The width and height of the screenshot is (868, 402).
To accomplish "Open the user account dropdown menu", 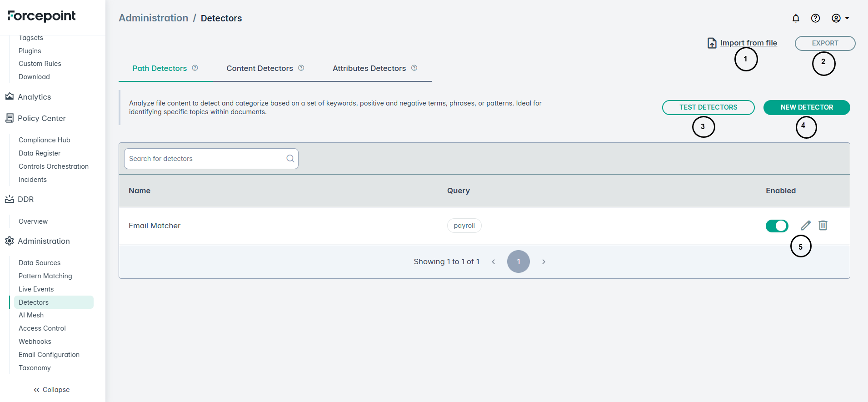I will tap(840, 18).
